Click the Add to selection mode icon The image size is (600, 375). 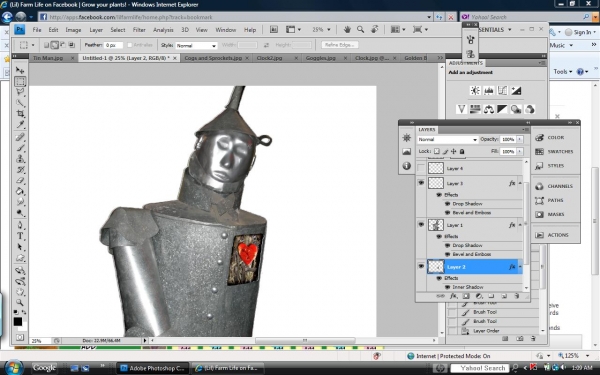tap(55, 45)
